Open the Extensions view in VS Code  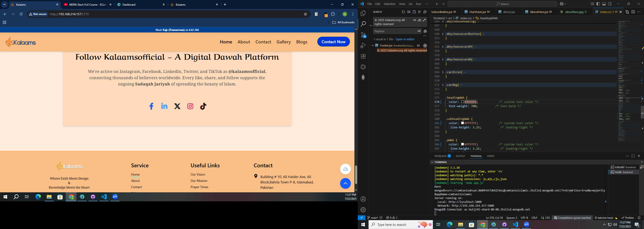[x=363, y=56]
